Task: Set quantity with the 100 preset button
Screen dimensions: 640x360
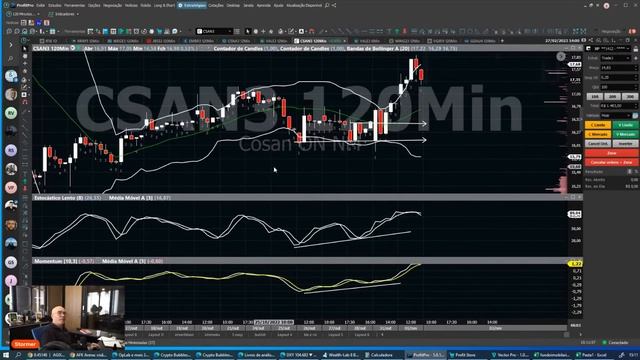Action: pos(595,97)
